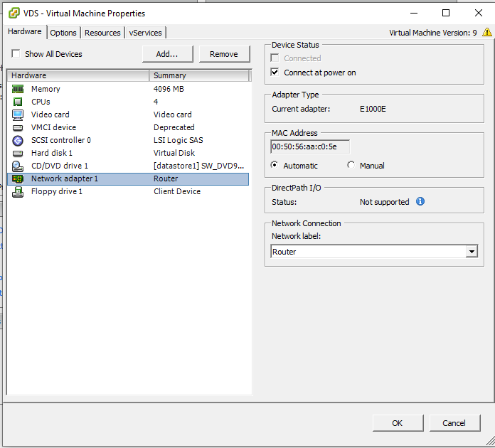Click the LSI Logic SAS summary value
The image size is (495, 448).
point(179,140)
